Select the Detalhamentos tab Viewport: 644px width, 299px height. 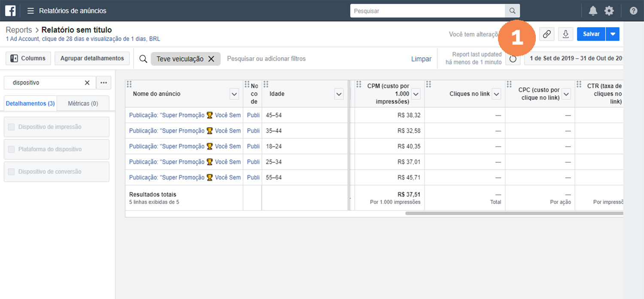(30, 104)
